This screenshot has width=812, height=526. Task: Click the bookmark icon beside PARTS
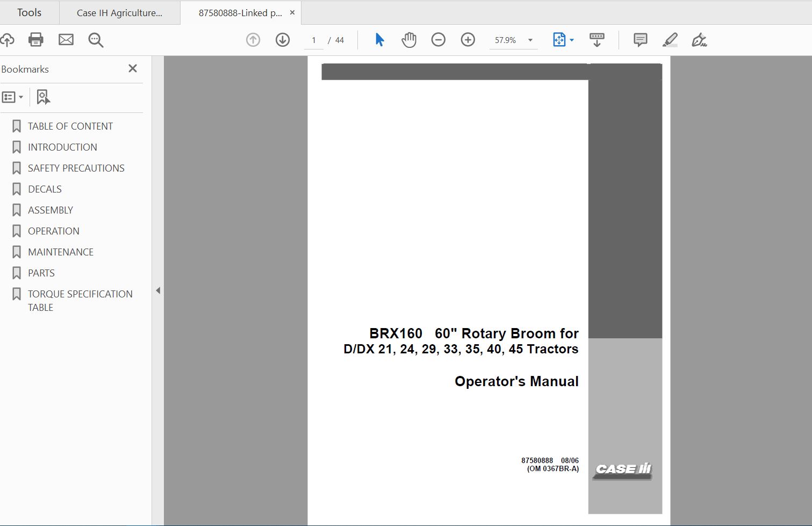click(x=17, y=273)
